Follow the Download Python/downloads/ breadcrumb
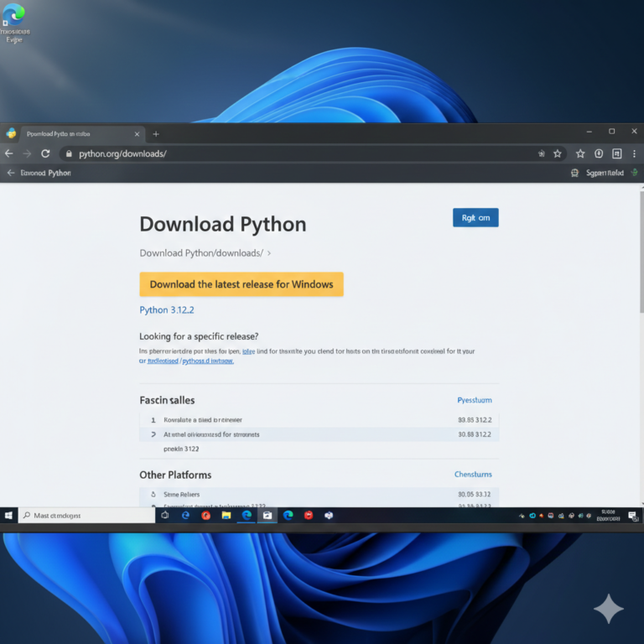 [x=201, y=253]
